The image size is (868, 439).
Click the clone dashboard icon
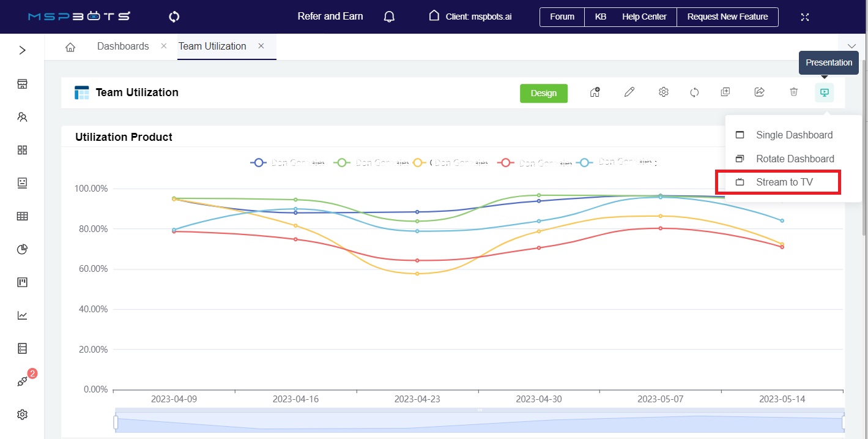725,92
